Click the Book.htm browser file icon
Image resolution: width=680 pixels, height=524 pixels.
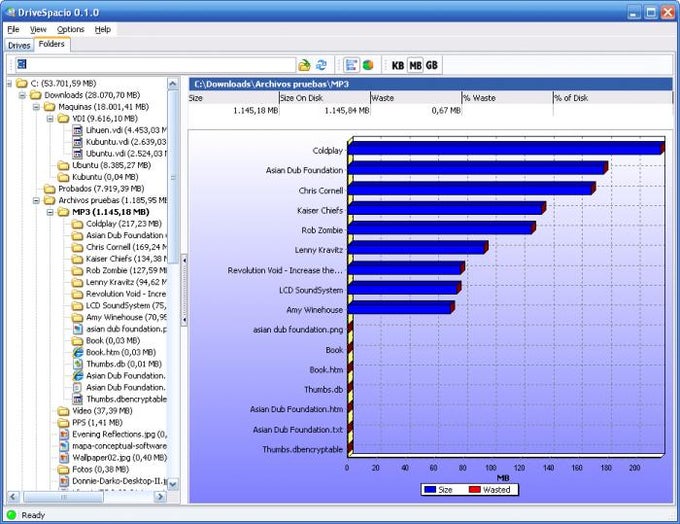78,353
